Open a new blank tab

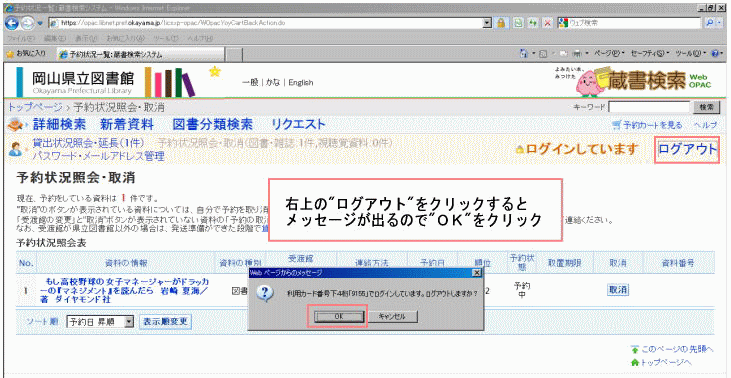pos(234,54)
